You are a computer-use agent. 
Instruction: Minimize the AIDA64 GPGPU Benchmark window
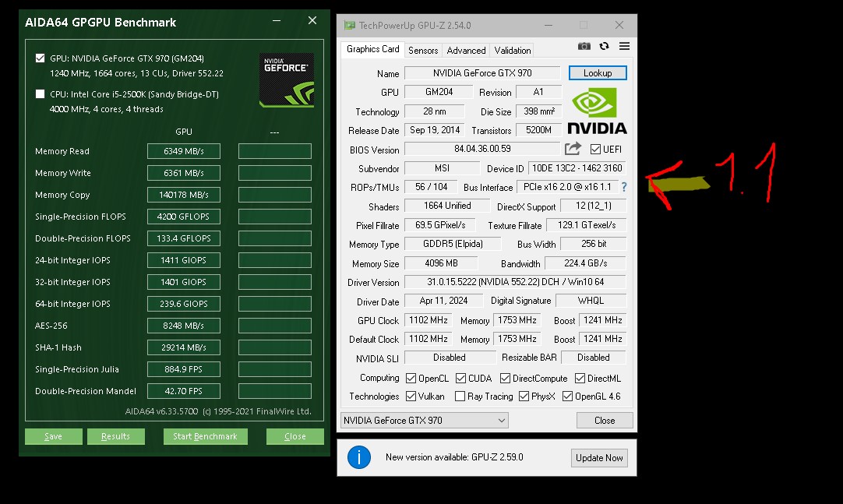[x=277, y=21]
